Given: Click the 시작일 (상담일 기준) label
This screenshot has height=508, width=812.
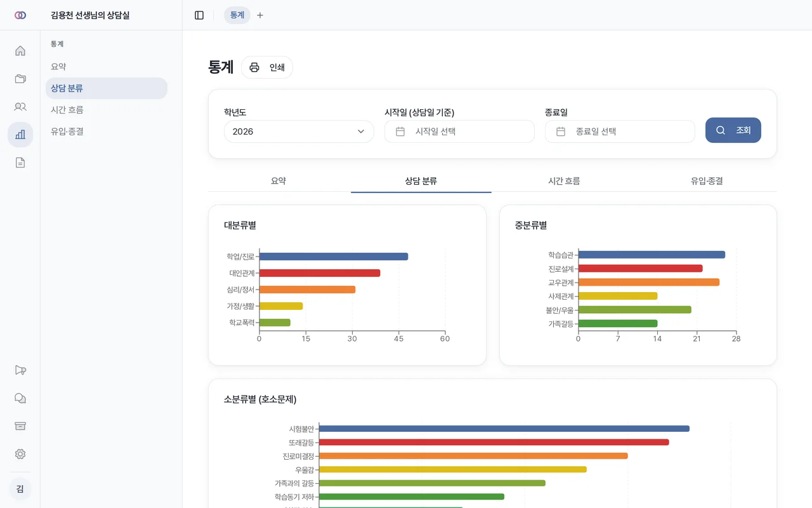Looking at the screenshot, I should pos(419,112).
